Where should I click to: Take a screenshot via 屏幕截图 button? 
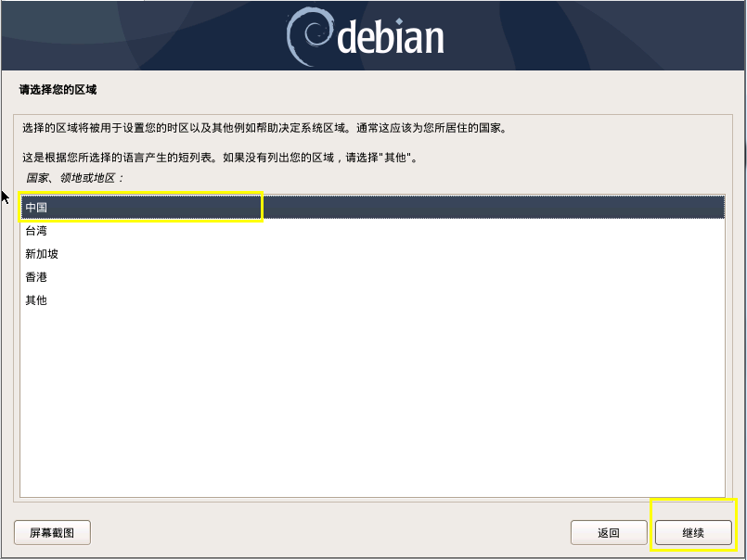[x=52, y=532]
